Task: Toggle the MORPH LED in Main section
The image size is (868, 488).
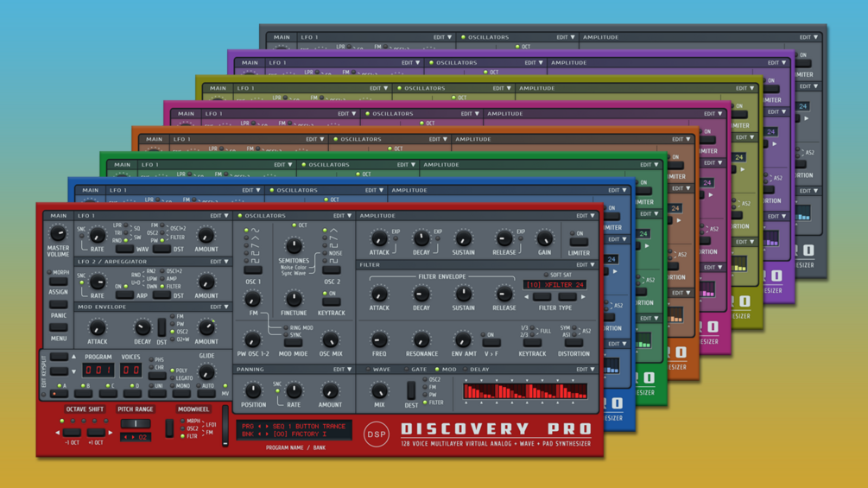Action: point(49,272)
